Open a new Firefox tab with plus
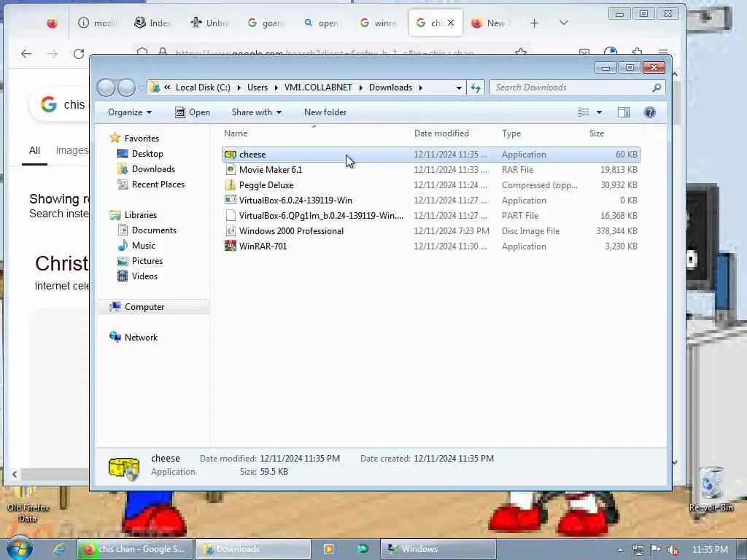This screenshot has height=560, width=747. (x=534, y=23)
